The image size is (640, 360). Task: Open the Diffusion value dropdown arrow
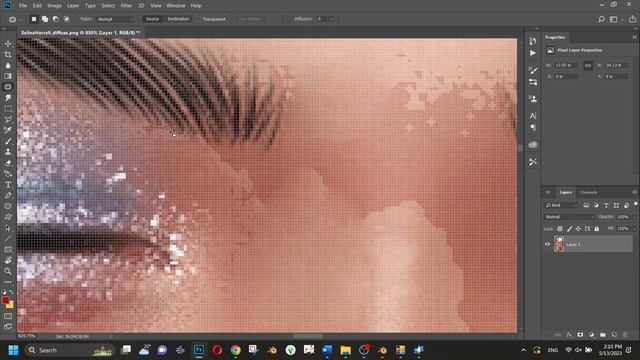(x=331, y=19)
